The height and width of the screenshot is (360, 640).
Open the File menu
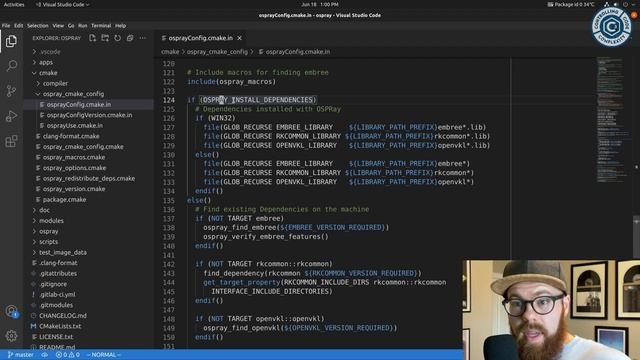point(6,25)
